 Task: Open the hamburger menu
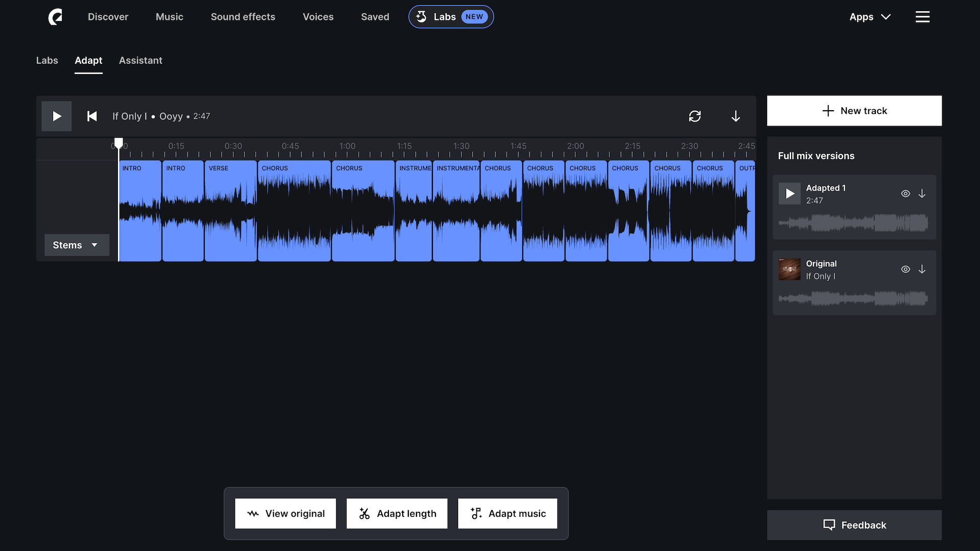pyautogui.click(x=922, y=17)
